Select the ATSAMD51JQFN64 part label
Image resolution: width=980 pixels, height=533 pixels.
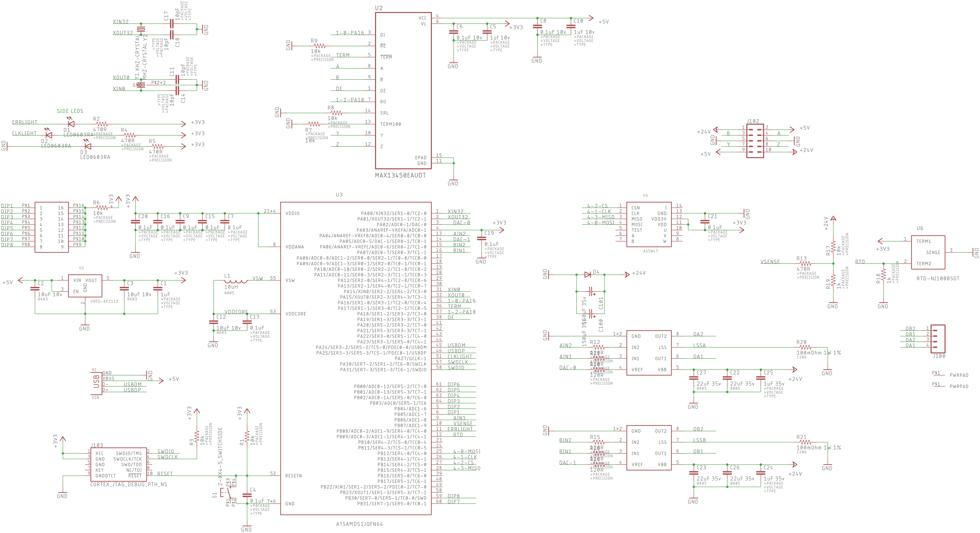point(360,524)
